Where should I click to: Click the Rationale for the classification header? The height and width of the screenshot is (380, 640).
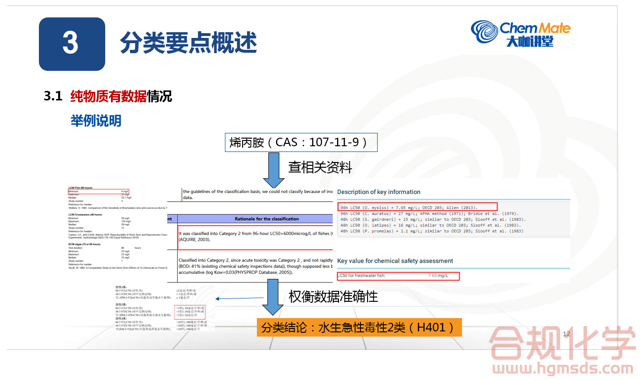tap(267, 219)
